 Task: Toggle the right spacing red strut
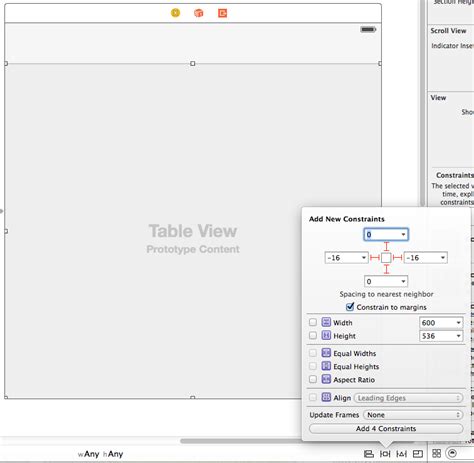397,258
